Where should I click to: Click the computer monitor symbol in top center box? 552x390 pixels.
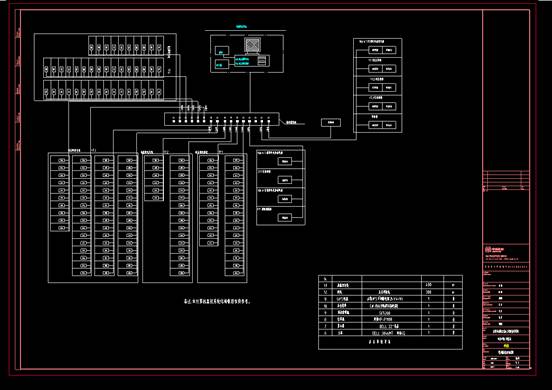tap(252, 45)
